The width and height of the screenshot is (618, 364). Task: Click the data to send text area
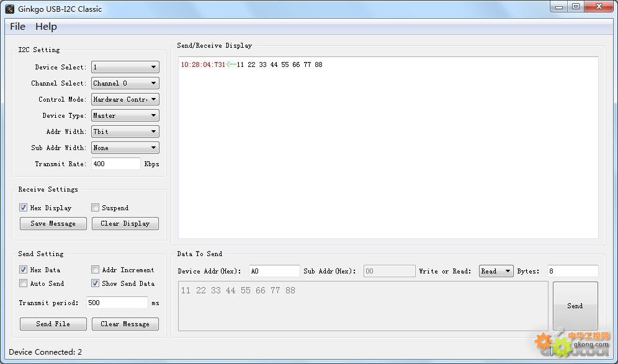coord(363,306)
